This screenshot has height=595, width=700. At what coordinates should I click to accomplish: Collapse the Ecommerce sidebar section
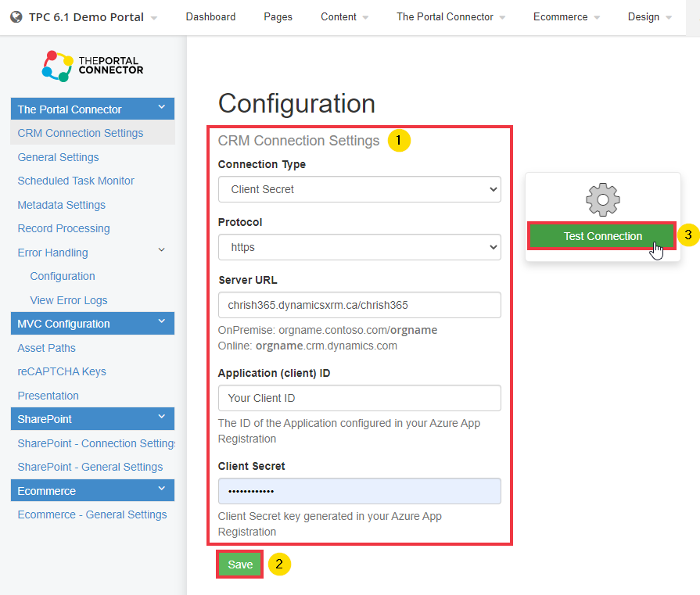click(x=92, y=490)
